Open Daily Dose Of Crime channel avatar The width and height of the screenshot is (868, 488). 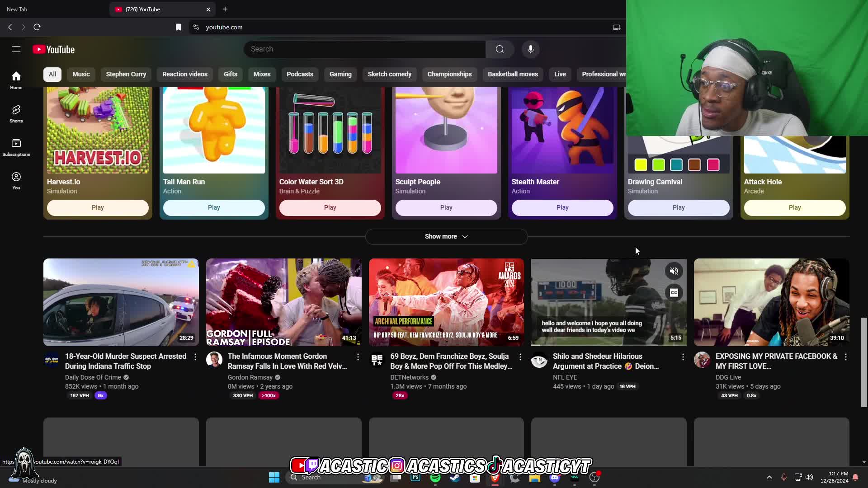click(52, 360)
